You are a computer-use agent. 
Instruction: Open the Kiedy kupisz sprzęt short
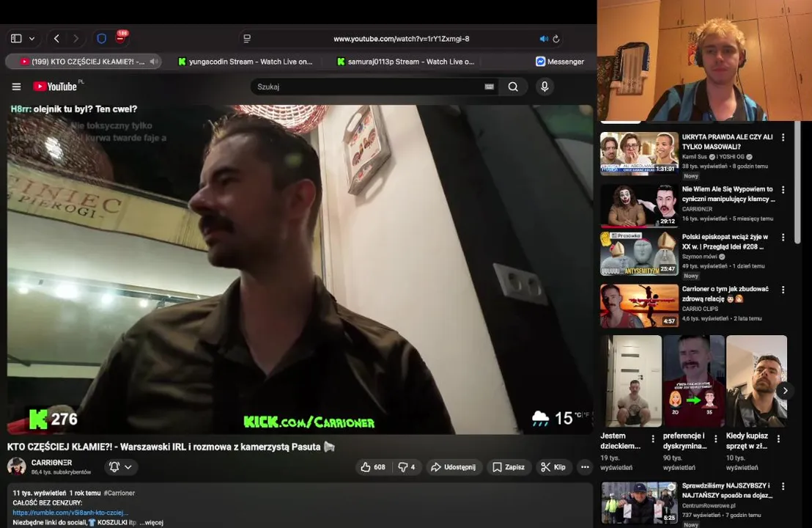coord(756,381)
